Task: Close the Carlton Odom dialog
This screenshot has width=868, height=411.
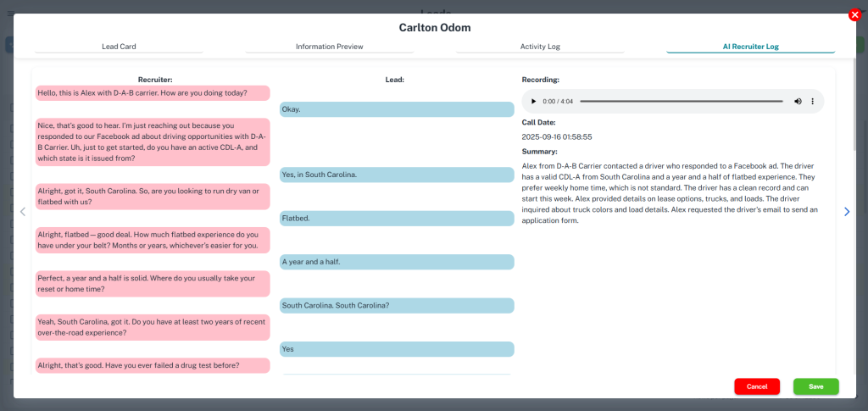Action: 854,14
